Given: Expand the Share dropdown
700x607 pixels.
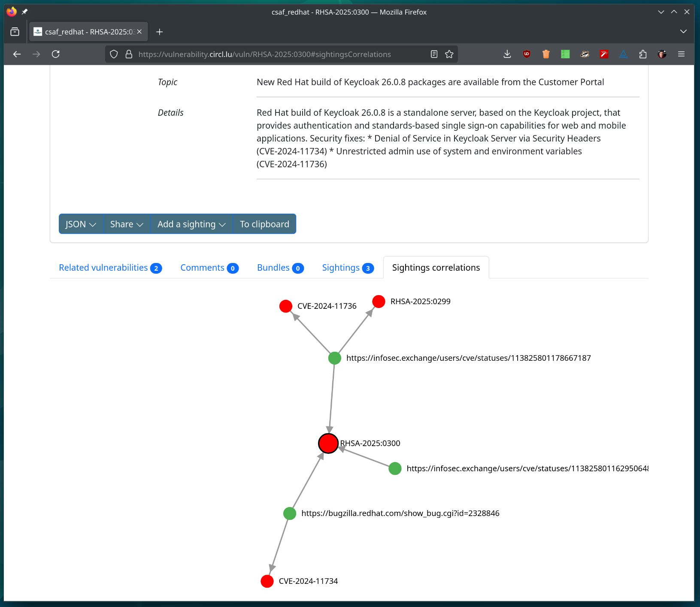Looking at the screenshot, I should (127, 224).
